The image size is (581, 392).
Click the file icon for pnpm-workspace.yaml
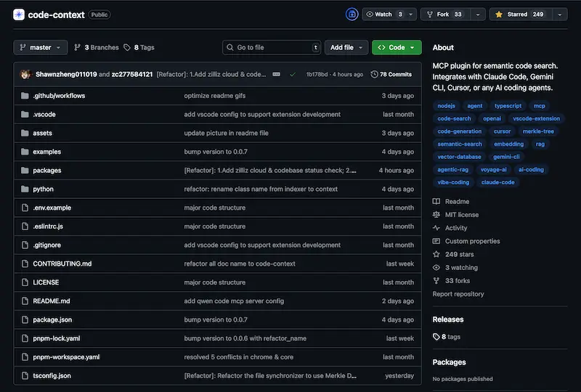tap(25, 357)
